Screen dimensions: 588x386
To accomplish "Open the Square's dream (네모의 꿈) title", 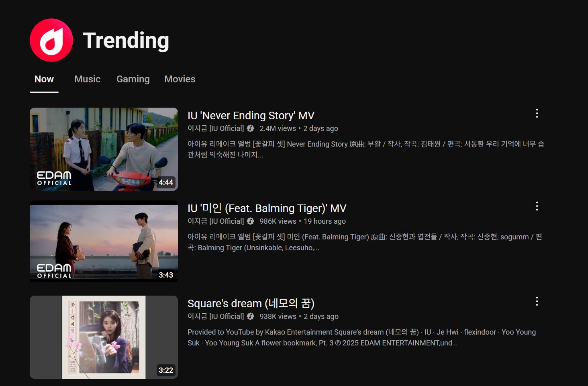I will 251,304.
